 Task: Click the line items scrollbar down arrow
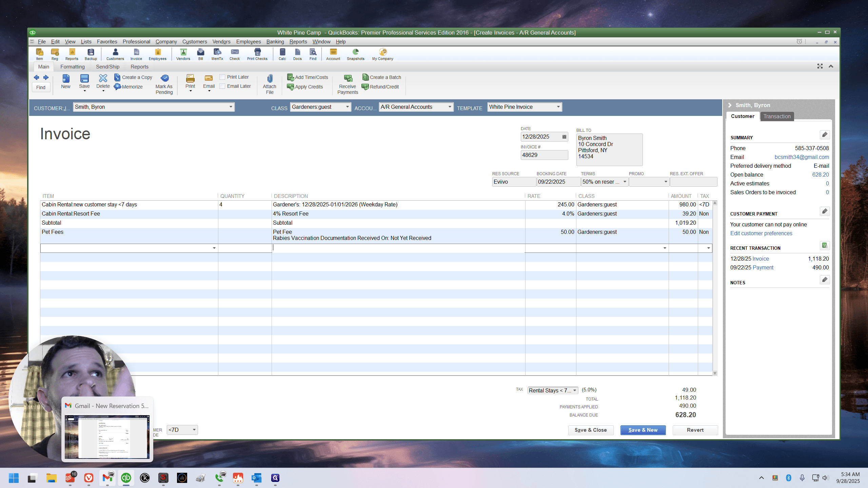pos(715,373)
